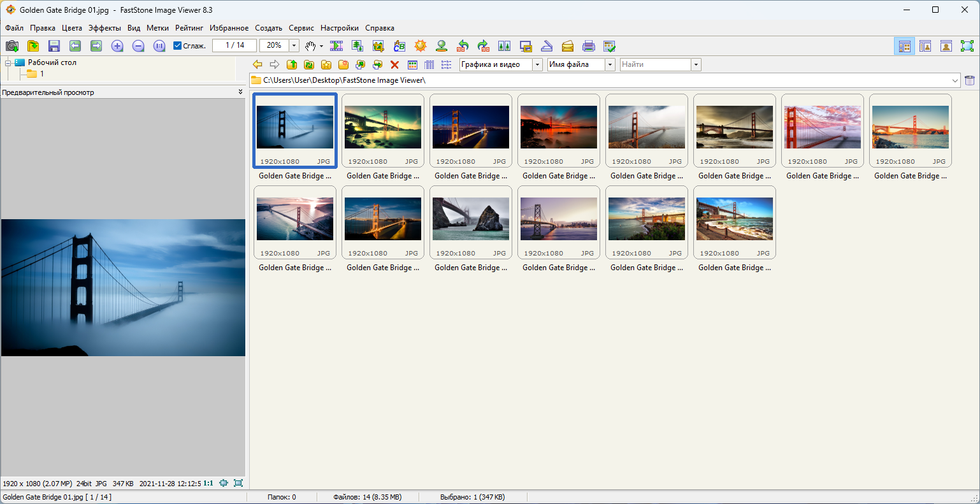Click the 1:1 actual size button

[208, 484]
